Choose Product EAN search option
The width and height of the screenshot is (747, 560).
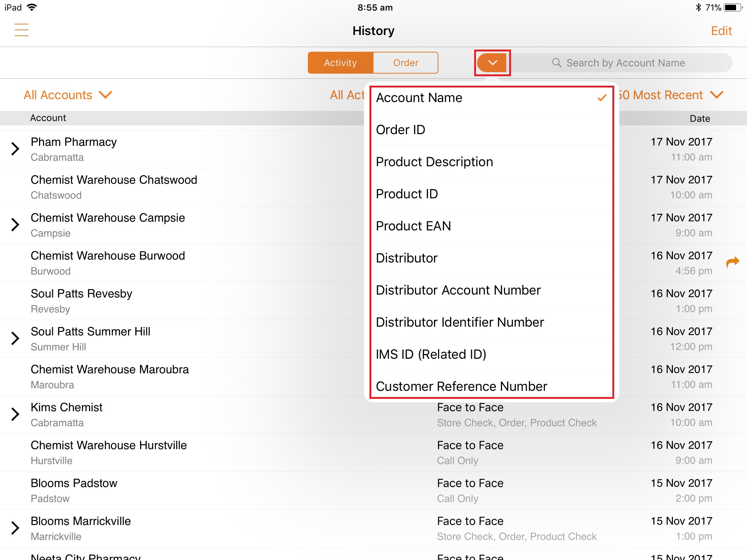tap(413, 226)
